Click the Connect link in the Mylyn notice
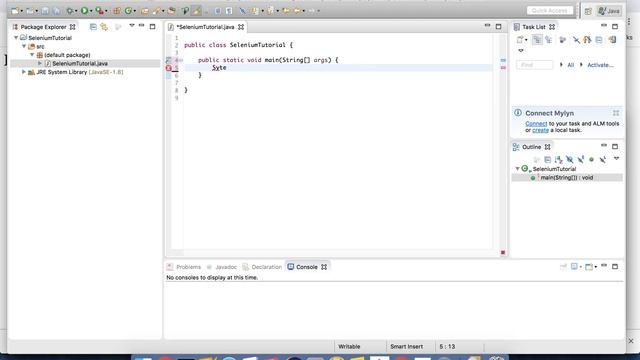This screenshot has width=640, height=360. pyautogui.click(x=536, y=123)
